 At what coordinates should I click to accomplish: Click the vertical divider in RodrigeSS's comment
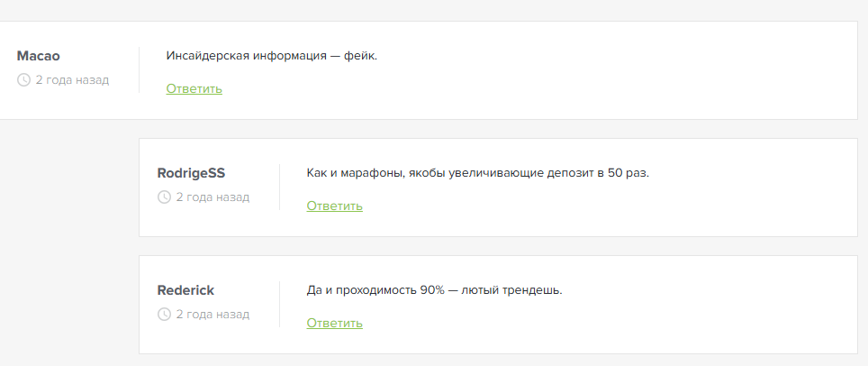pos(279,188)
